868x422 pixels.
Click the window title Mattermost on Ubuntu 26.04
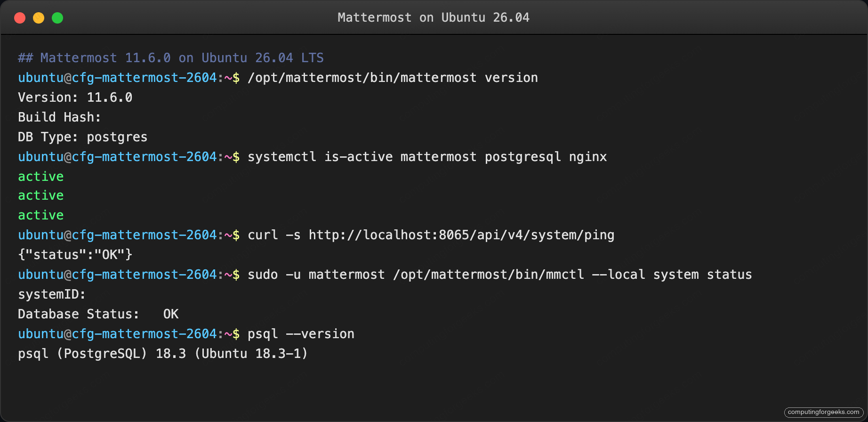[x=434, y=17]
